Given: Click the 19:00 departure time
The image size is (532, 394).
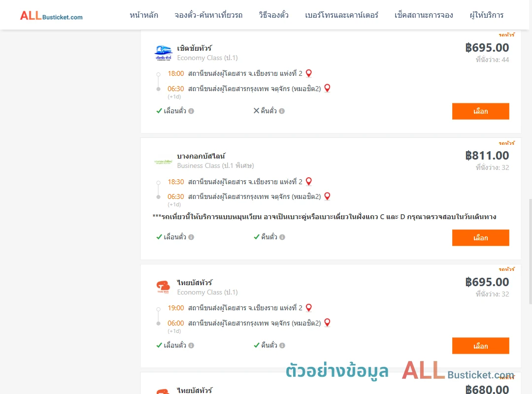Looking at the screenshot, I should coord(176,308).
